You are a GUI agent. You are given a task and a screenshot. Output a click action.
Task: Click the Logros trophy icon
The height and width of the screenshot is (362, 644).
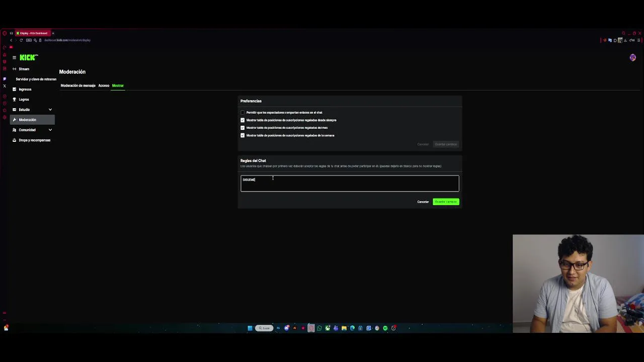[x=14, y=100]
